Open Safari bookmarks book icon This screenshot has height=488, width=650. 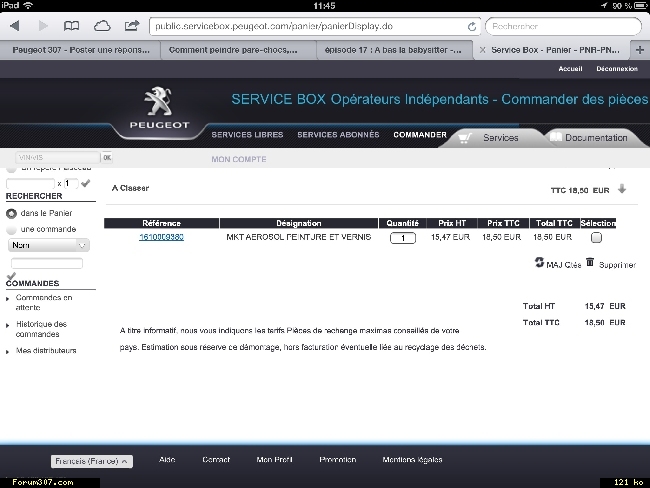(x=71, y=26)
